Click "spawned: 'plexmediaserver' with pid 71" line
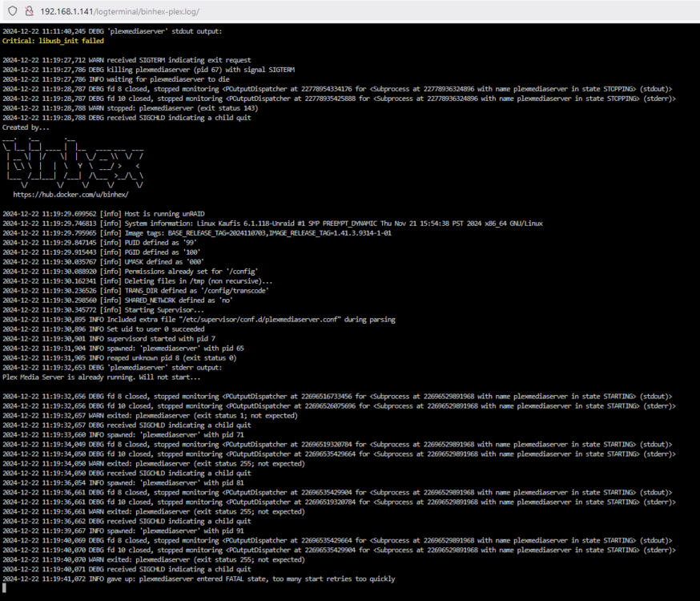Screen dimensions: 700x601 pos(123,435)
